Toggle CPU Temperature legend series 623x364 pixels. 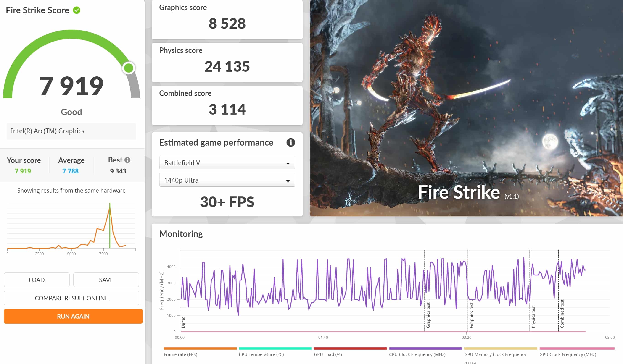(x=261, y=354)
